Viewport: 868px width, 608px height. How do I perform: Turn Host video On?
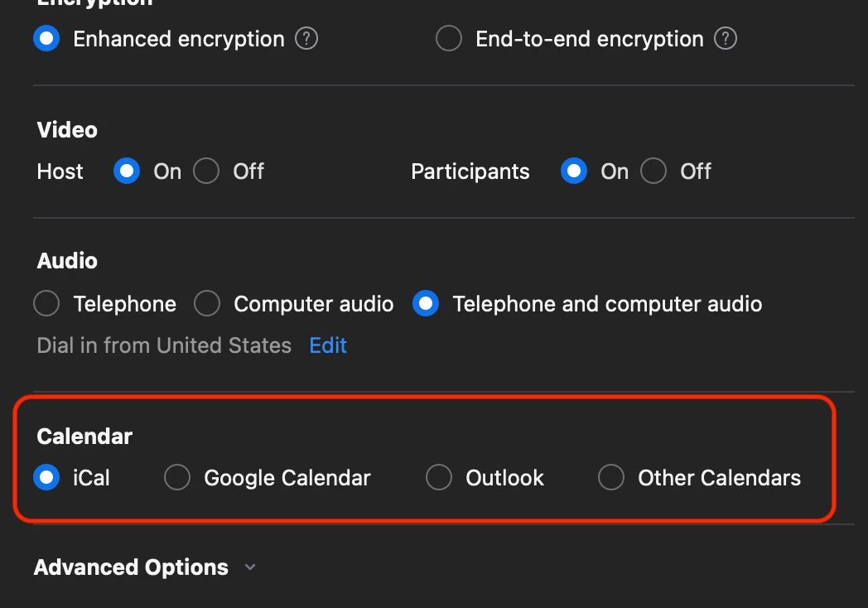point(127,171)
